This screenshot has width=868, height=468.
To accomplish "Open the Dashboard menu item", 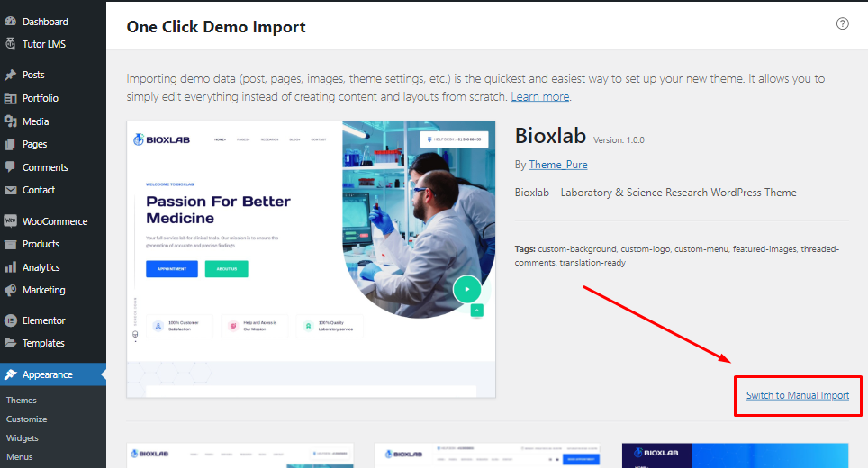I will (45, 22).
